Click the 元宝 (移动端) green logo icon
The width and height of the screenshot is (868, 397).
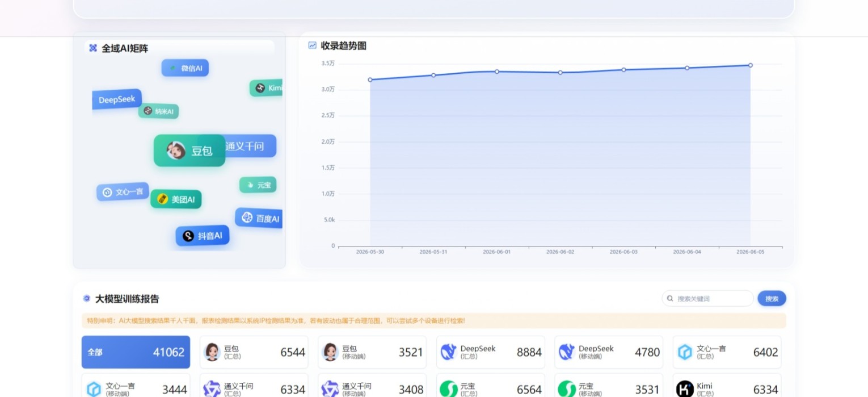click(567, 390)
